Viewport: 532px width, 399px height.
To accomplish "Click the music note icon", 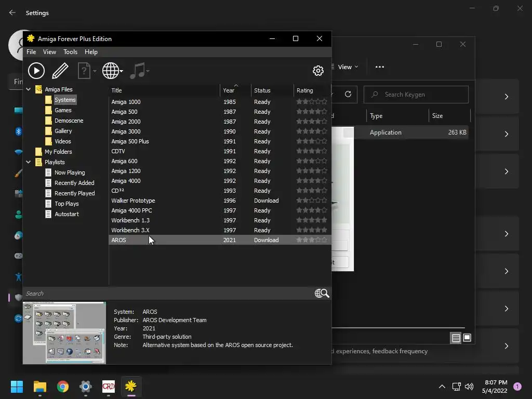I will click(137, 71).
